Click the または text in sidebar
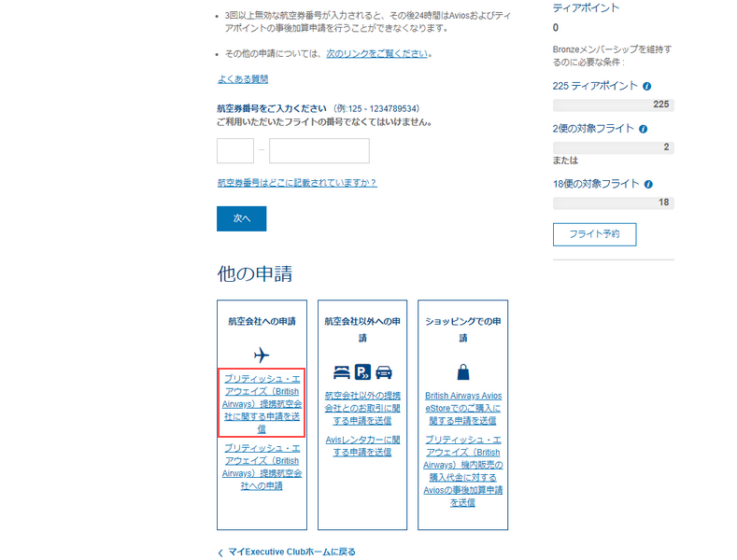The image size is (737, 560). point(565,161)
